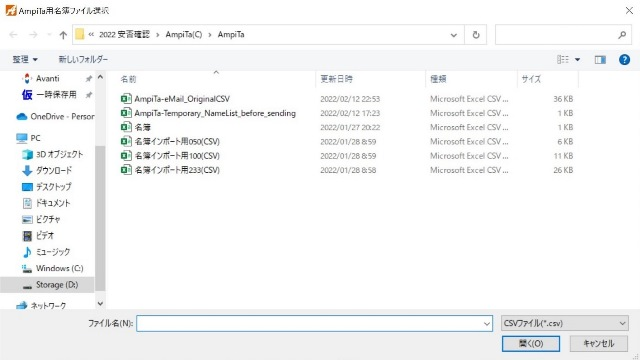The image size is (640, 360).
Task: Cancel the dialog with キャンセル button
Action: (598, 343)
